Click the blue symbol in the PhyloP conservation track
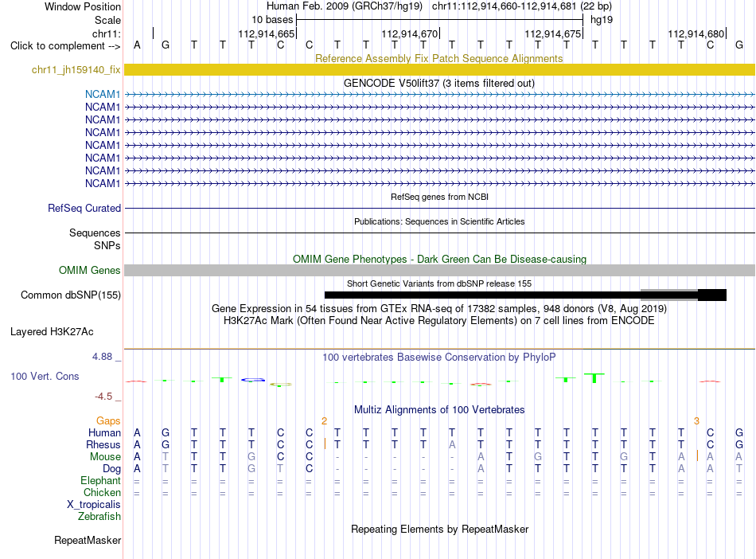The width and height of the screenshot is (756, 559). pyautogui.click(x=253, y=380)
